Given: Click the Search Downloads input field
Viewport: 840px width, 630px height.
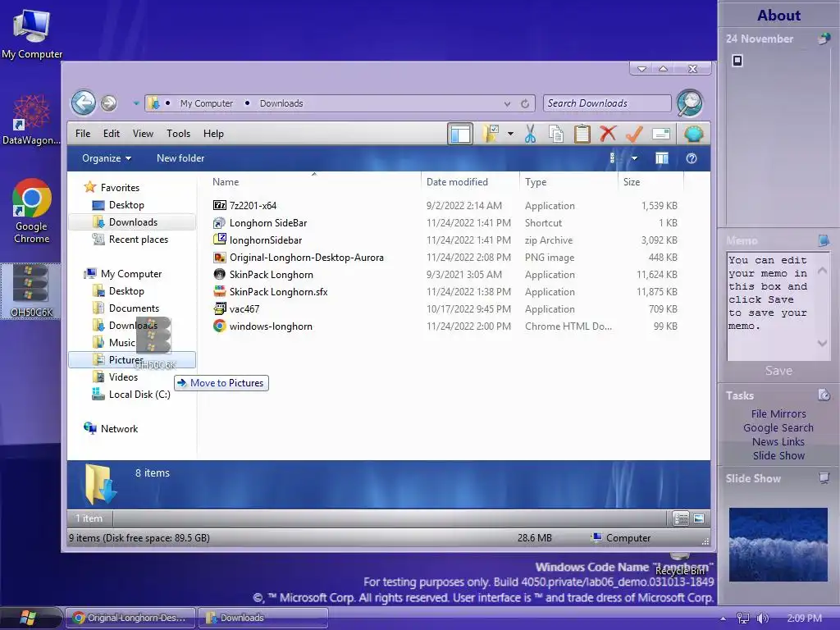Looking at the screenshot, I should pos(607,103).
